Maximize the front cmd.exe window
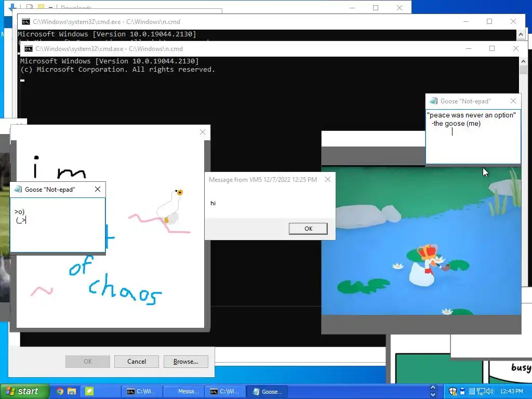Image resolution: width=532 pixels, height=399 pixels. click(491, 48)
